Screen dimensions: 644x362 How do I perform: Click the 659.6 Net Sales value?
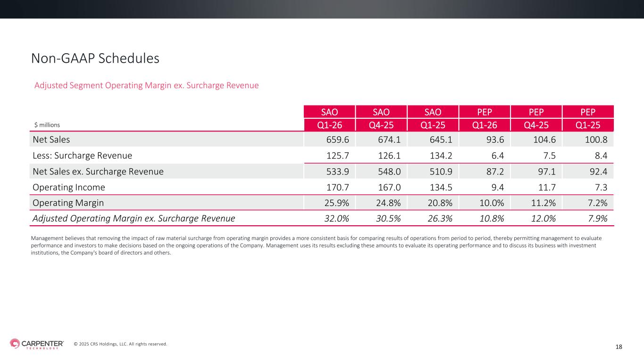337,139
